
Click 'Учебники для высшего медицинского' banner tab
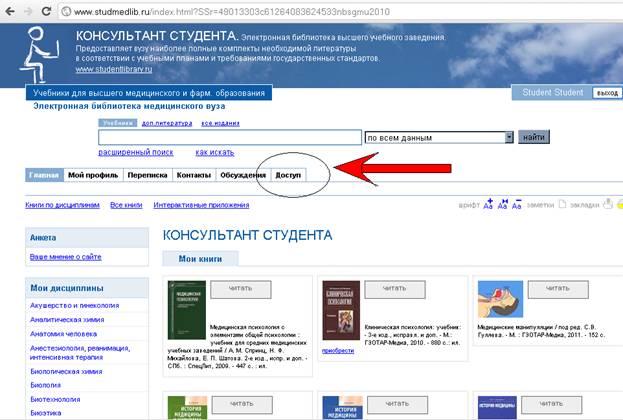click(x=149, y=93)
